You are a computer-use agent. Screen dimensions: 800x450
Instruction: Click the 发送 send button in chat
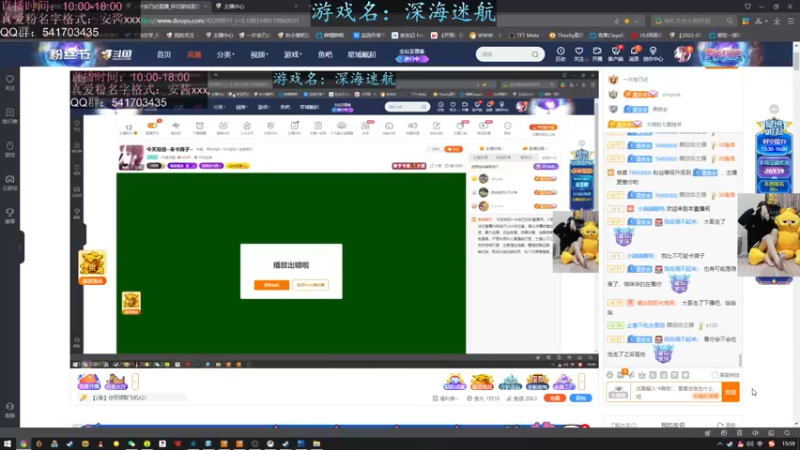click(x=731, y=392)
